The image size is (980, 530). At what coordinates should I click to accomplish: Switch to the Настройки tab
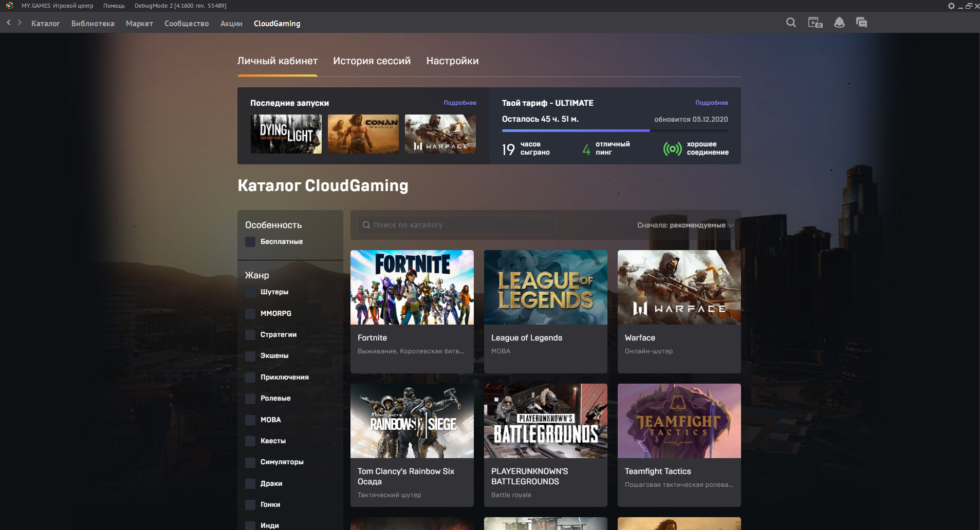(452, 61)
